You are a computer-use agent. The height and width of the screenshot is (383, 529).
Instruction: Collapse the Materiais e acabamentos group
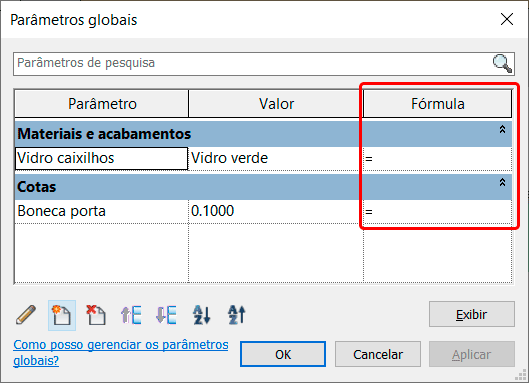[x=502, y=129]
